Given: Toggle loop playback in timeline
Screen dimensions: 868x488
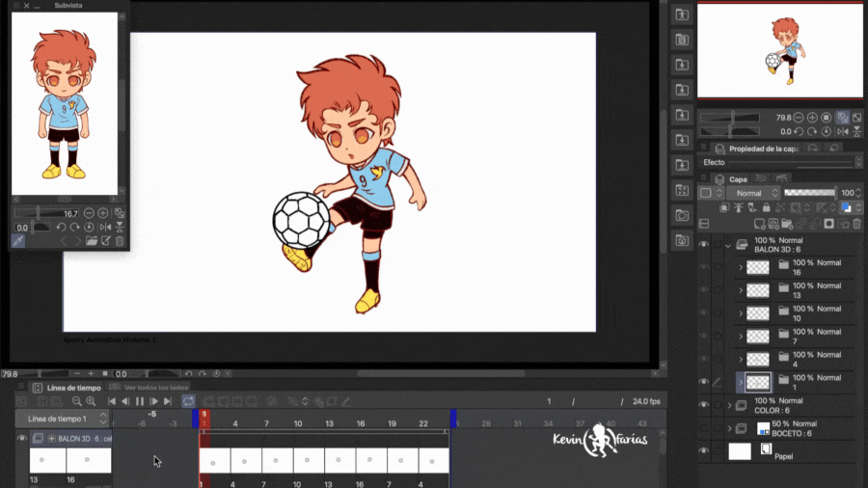Looking at the screenshot, I should (188, 401).
